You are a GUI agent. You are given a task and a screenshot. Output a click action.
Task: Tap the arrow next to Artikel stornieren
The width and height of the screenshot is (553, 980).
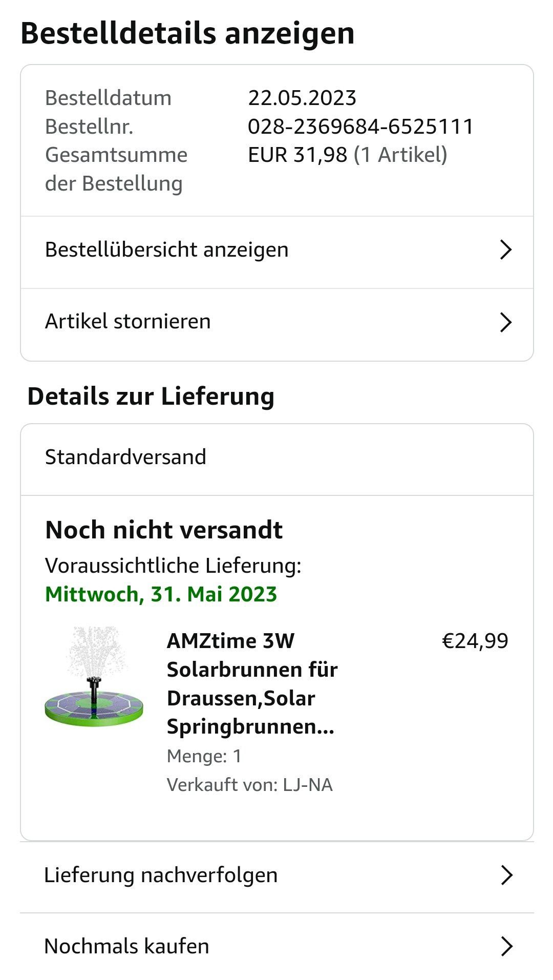505,322
